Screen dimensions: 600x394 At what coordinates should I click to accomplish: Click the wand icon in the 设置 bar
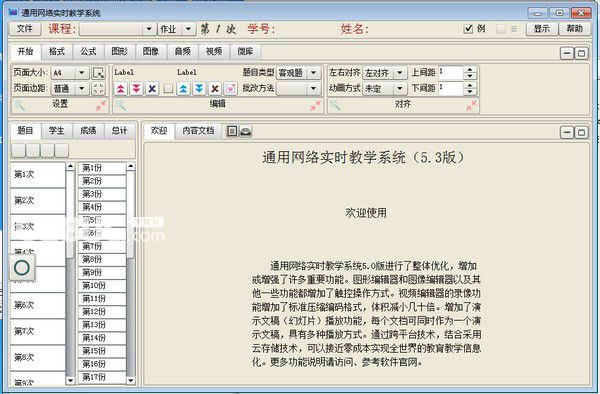(20, 105)
